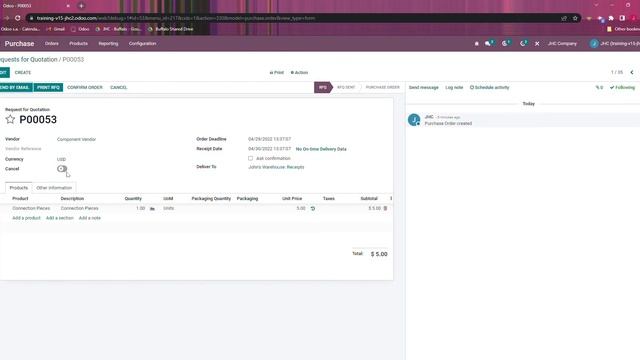Click the Edit button

pos(4,72)
